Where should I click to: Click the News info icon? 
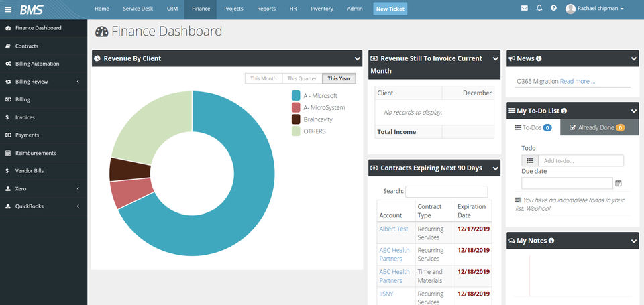(x=539, y=59)
